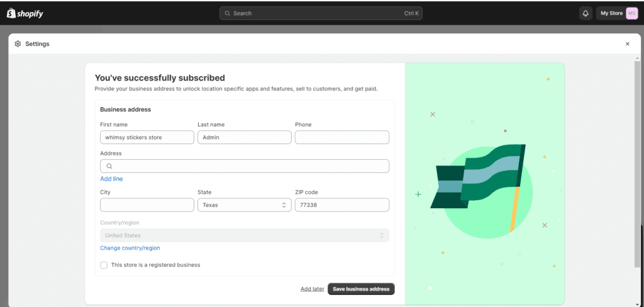Check 'This store is a registered business'
Image resolution: width=644 pixels, height=307 pixels.
[104, 265]
